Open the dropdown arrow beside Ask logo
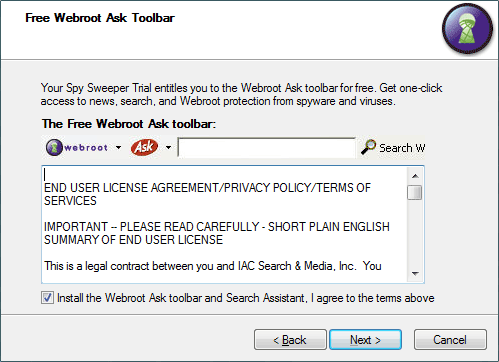This screenshot has width=499, height=362. [x=169, y=147]
